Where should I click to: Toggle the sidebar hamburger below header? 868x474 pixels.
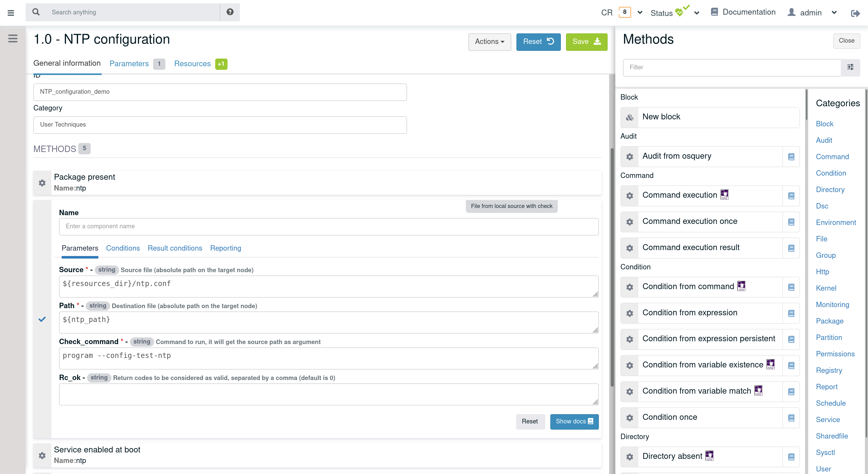(13, 39)
